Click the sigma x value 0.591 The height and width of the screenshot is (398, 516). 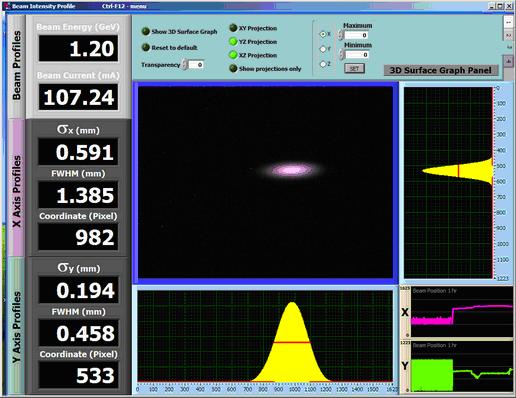[78, 152]
